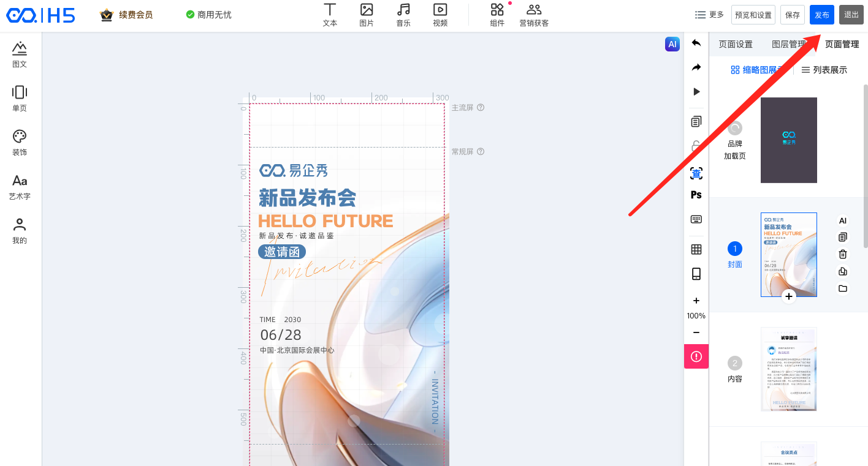868x466 pixels.
Task: Zoom in with the plus icon
Action: [696, 301]
